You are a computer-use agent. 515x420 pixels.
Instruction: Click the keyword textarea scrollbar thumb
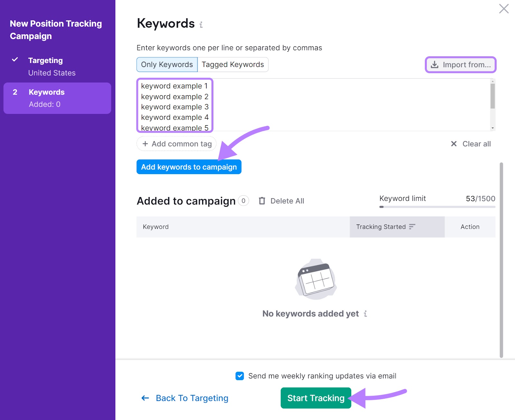pos(492,96)
